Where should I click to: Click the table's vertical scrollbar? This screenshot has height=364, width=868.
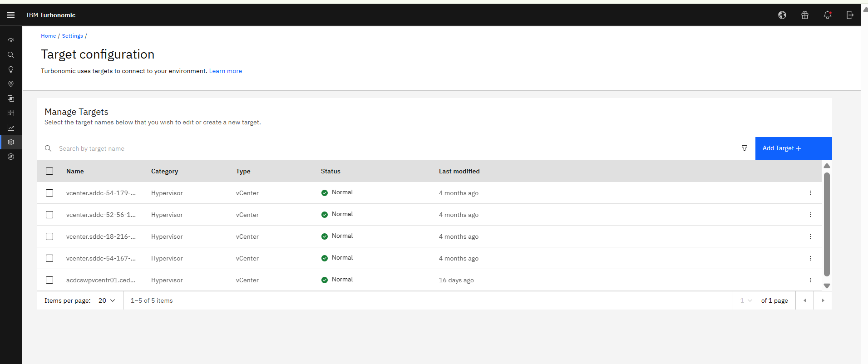pos(827,225)
